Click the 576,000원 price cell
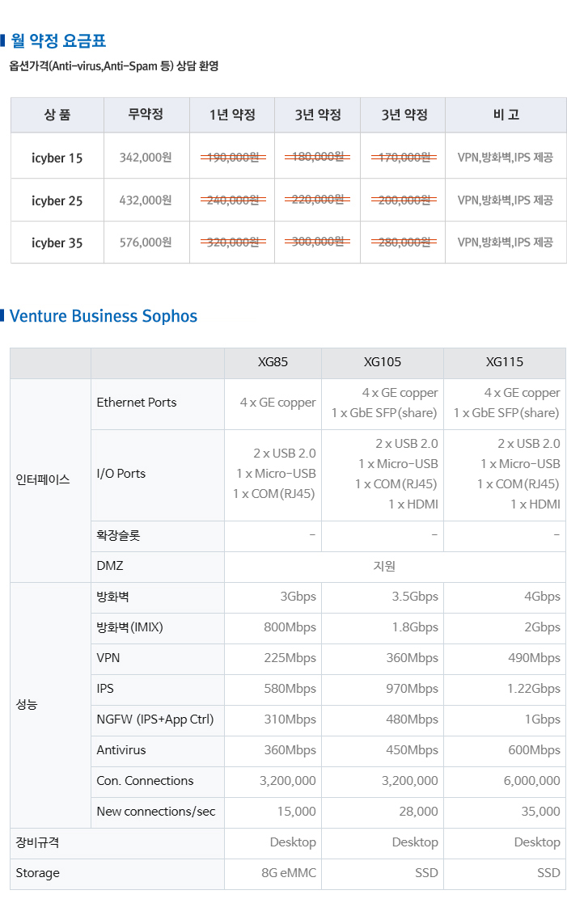This screenshot has width=567, height=924. click(146, 243)
